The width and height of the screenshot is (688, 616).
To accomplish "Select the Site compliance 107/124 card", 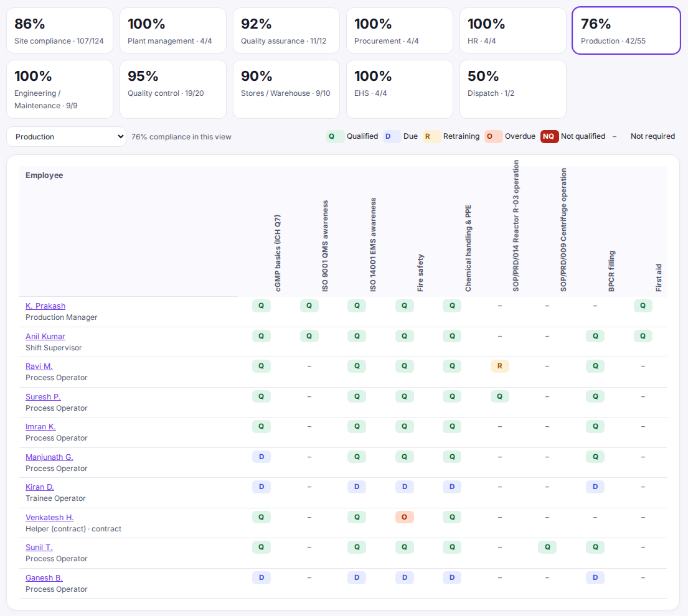I will point(60,30).
